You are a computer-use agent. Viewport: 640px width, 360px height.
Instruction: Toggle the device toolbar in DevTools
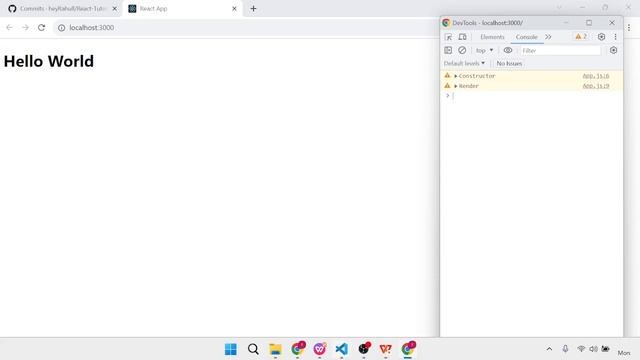pos(462,37)
